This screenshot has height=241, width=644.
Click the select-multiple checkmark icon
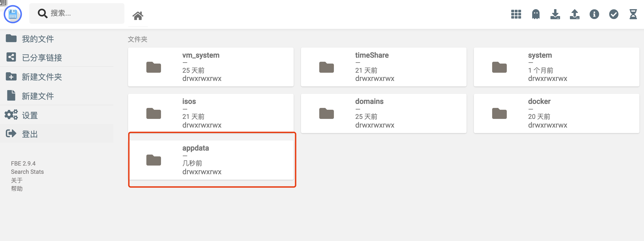coord(614,14)
